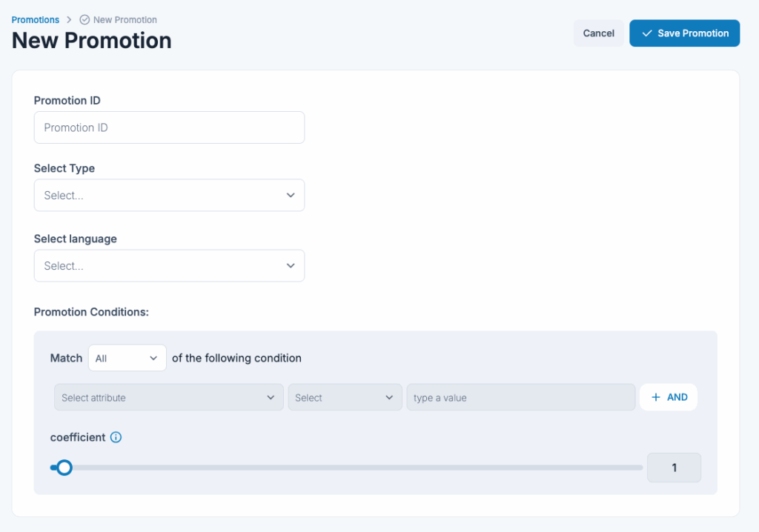Add a condition with the AND button

(669, 397)
